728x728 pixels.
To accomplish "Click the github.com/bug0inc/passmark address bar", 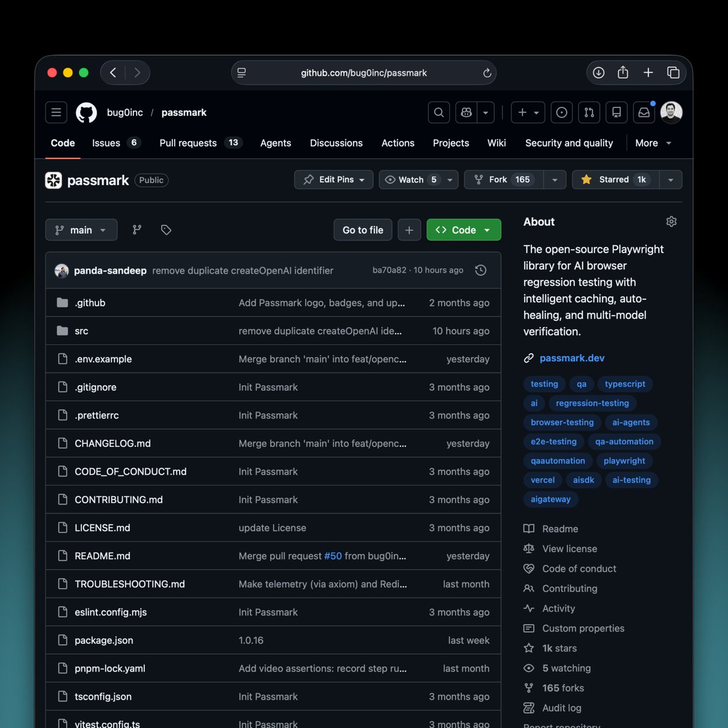I will pyautogui.click(x=364, y=73).
